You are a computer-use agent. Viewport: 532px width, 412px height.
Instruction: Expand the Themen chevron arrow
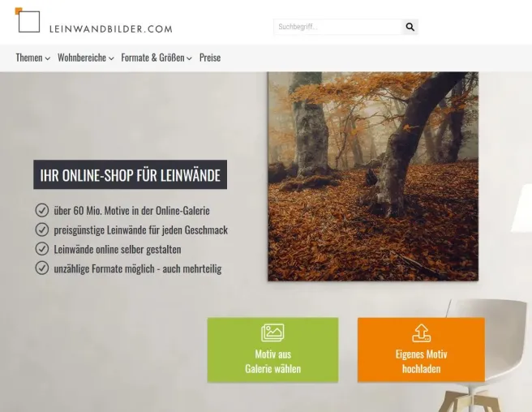coord(48,58)
